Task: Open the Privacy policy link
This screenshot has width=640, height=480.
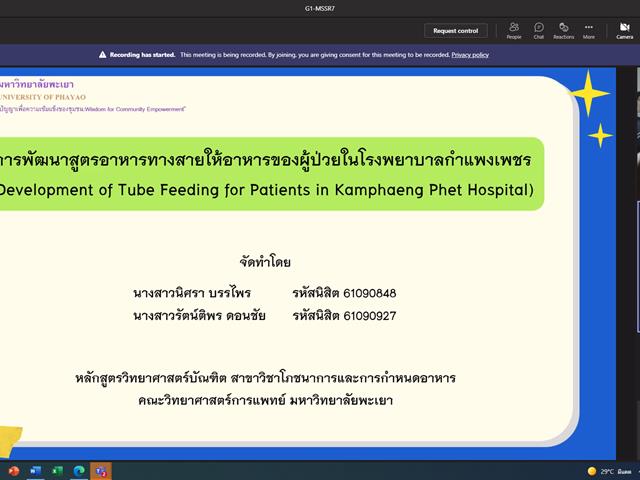Action: tap(470, 55)
